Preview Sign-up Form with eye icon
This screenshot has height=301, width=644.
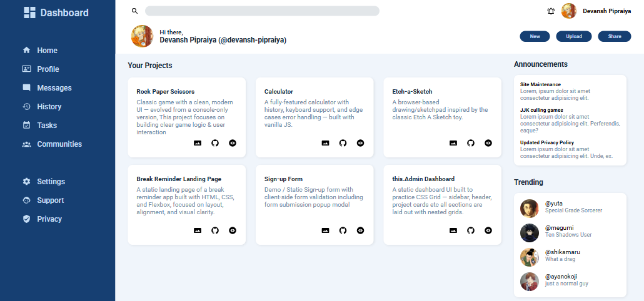pyautogui.click(x=360, y=230)
